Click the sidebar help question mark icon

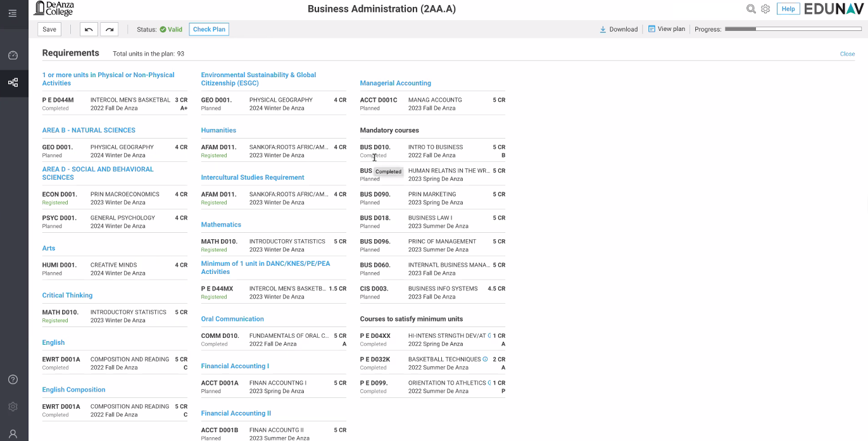click(x=13, y=380)
